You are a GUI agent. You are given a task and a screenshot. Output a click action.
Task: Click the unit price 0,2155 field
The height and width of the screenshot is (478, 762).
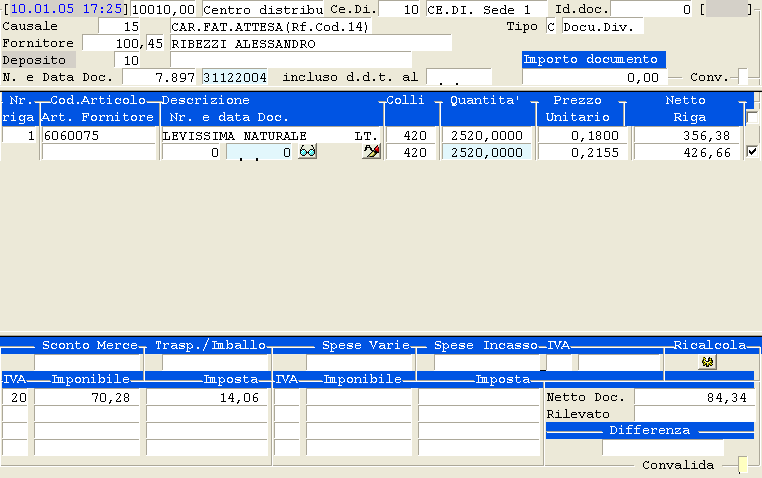pos(578,152)
